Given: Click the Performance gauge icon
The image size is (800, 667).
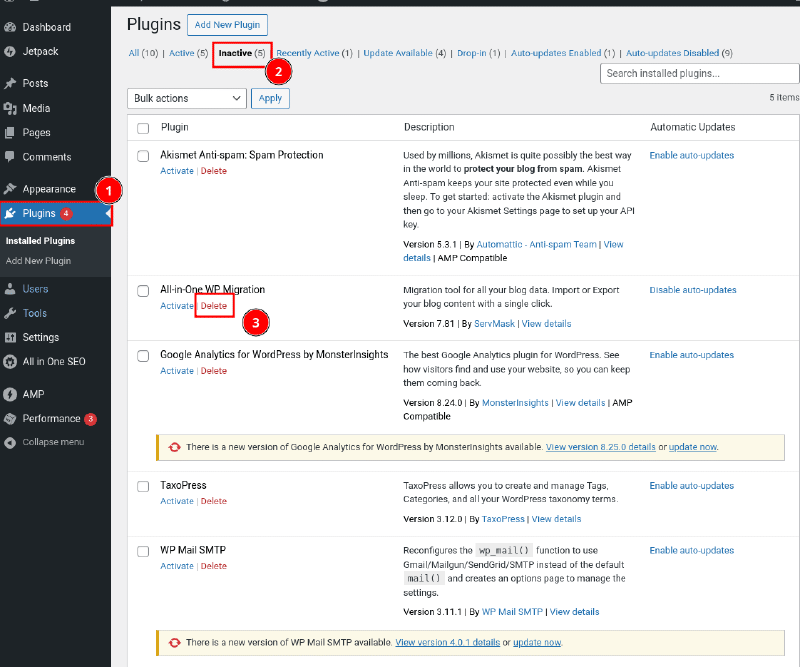Looking at the screenshot, I should point(10,418).
